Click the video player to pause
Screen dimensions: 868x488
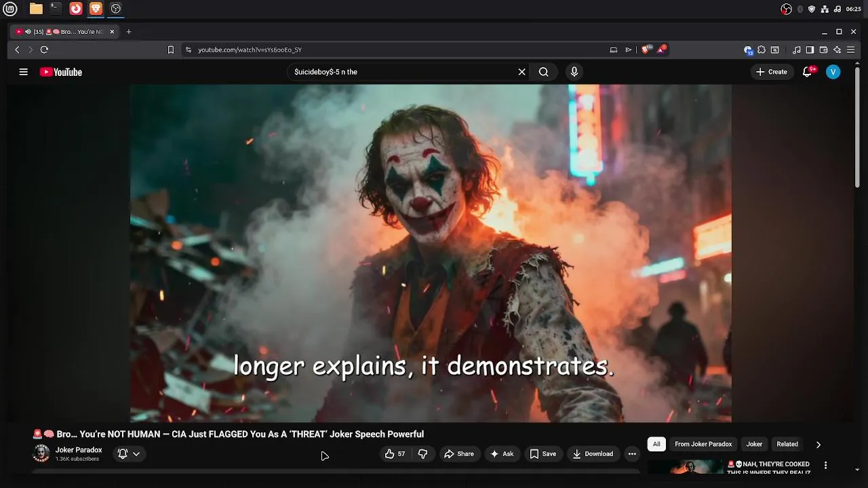pyautogui.click(x=431, y=253)
